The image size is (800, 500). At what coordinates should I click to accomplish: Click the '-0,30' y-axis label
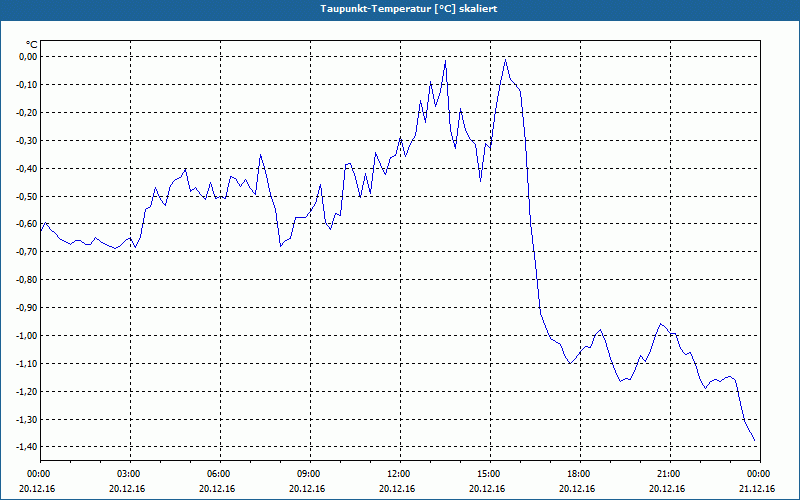27,140
